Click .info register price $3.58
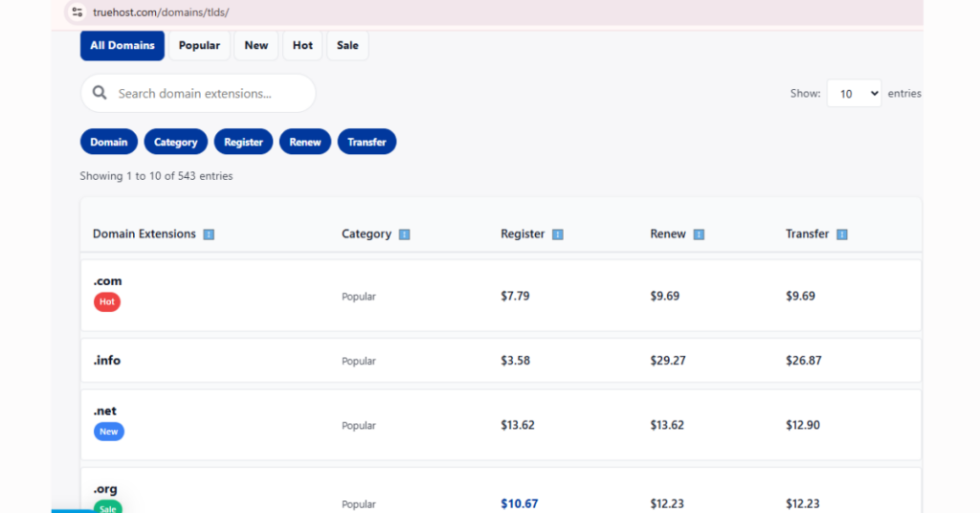 click(x=515, y=361)
